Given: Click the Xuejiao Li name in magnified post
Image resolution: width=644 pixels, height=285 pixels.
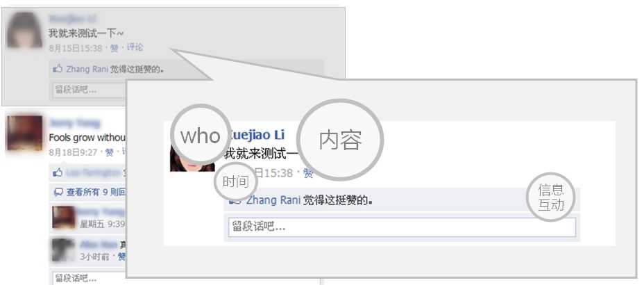Looking at the screenshot, I should pos(257,135).
